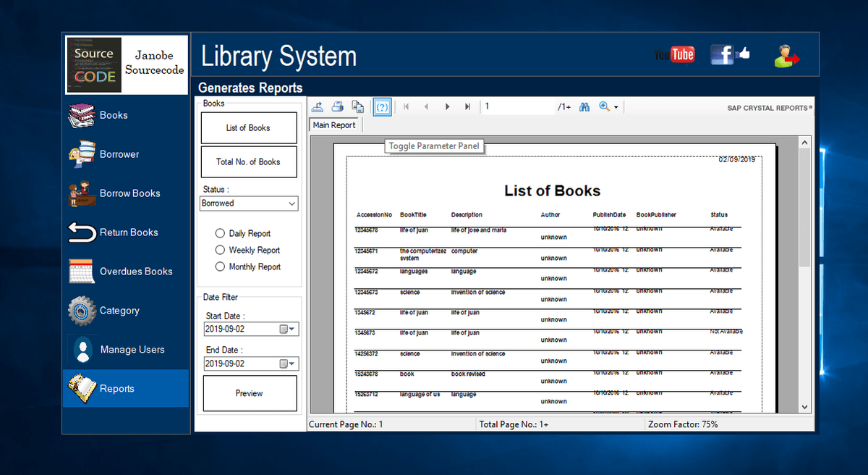Open the Start Date calendar dropdown
Image resolution: width=868 pixels, height=475 pixels.
point(288,329)
